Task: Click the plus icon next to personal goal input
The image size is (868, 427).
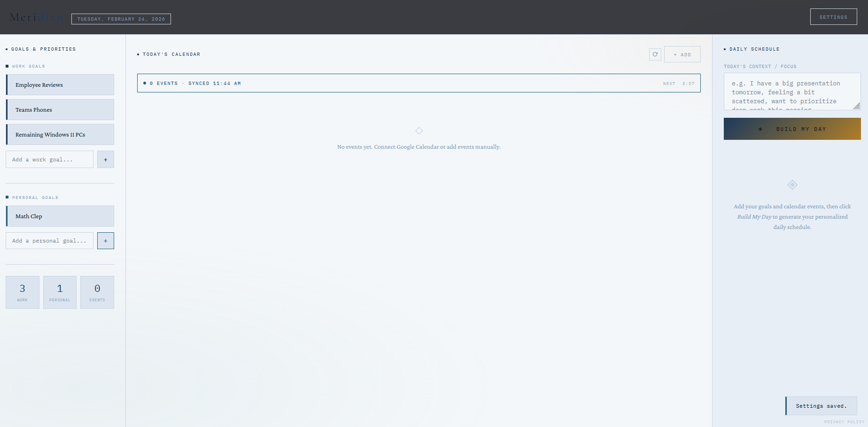Action: click(x=105, y=240)
